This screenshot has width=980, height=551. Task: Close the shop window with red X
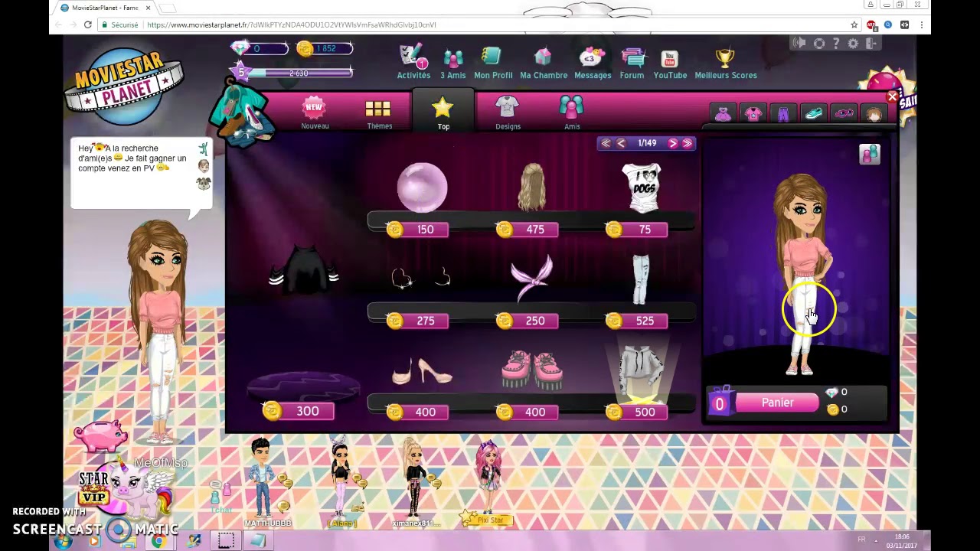point(892,97)
